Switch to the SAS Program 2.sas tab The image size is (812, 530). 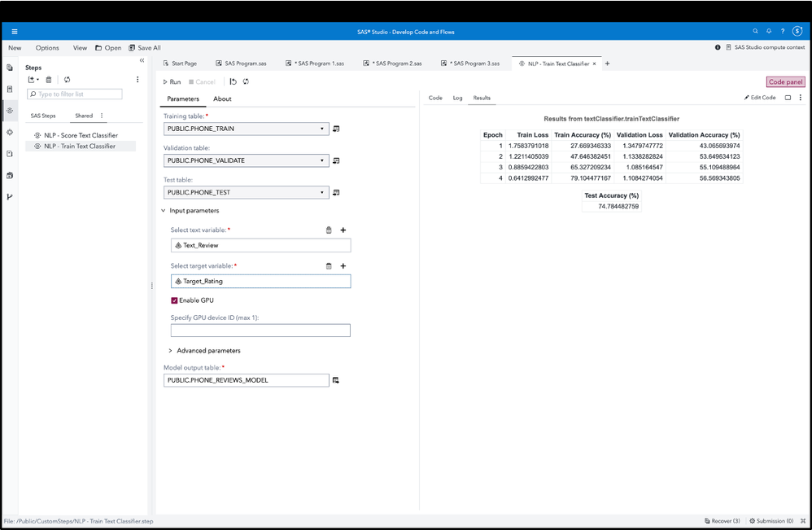[x=392, y=64]
